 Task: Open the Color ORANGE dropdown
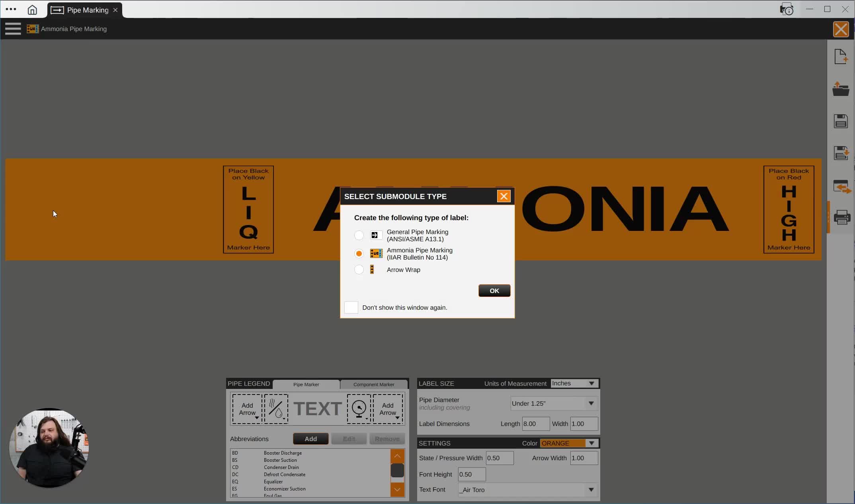569,443
